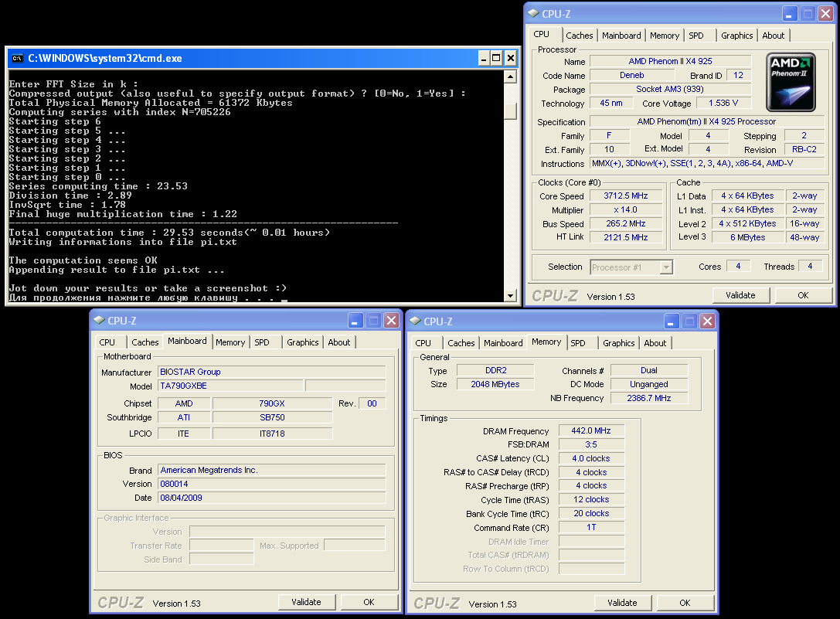Click OK in Memory CPU-Z window
The width and height of the screenshot is (840, 619).
pos(685,603)
